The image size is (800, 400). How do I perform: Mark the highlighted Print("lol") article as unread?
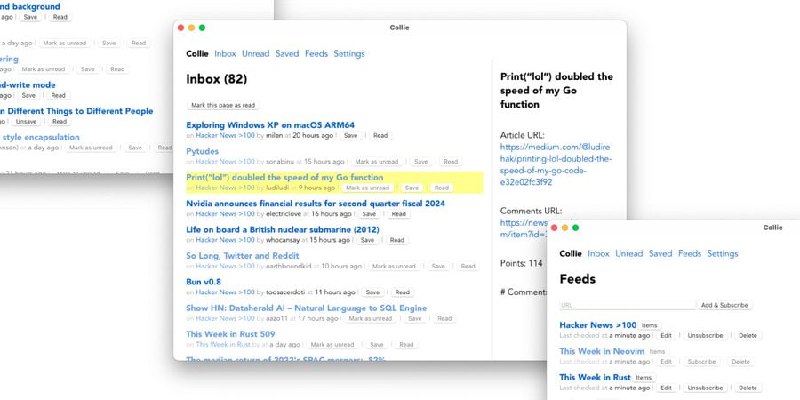[x=366, y=187]
